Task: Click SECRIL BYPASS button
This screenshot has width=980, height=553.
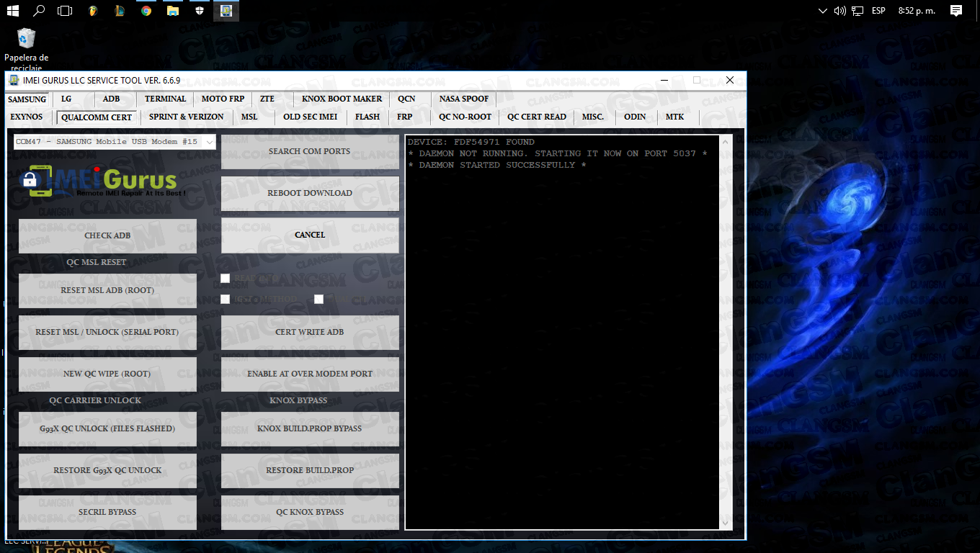Action: pyautogui.click(x=107, y=513)
